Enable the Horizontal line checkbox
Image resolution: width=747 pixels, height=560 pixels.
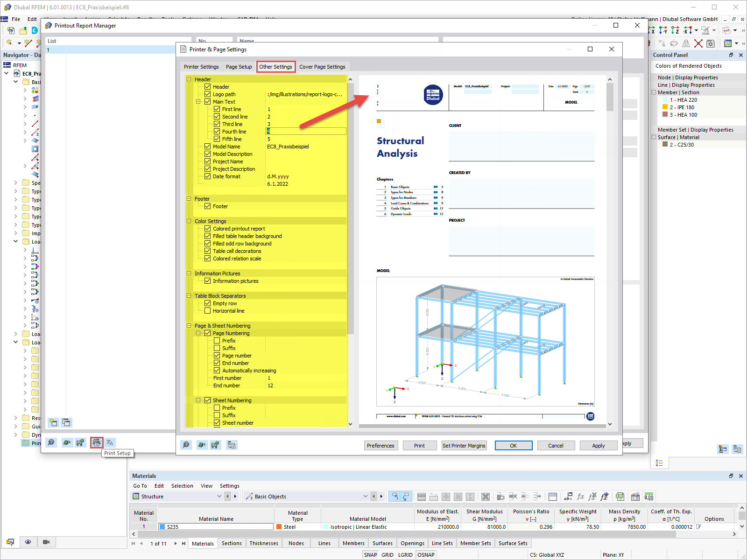point(208,311)
